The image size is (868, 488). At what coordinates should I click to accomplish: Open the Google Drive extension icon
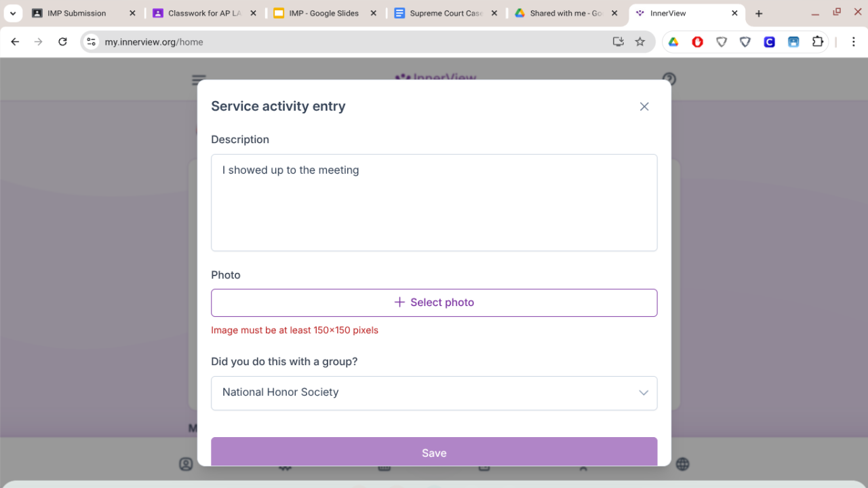pyautogui.click(x=673, y=42)
